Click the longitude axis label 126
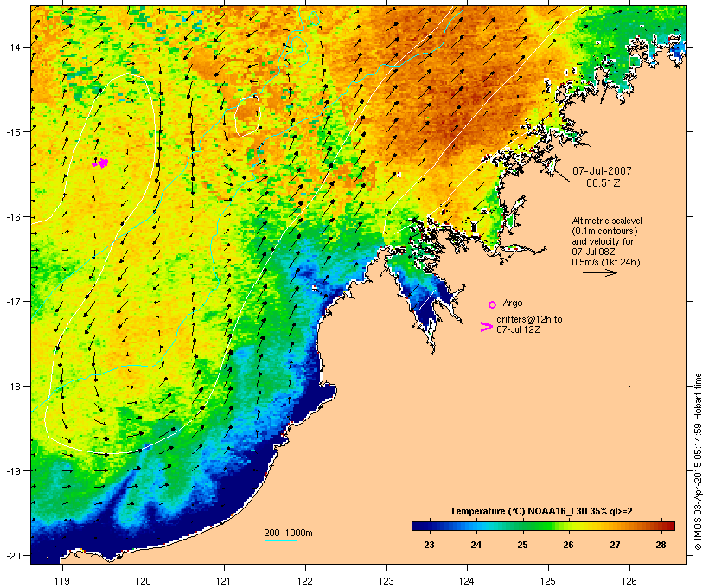The width and height of the screenshot is (709, 588). click(629, 581)
